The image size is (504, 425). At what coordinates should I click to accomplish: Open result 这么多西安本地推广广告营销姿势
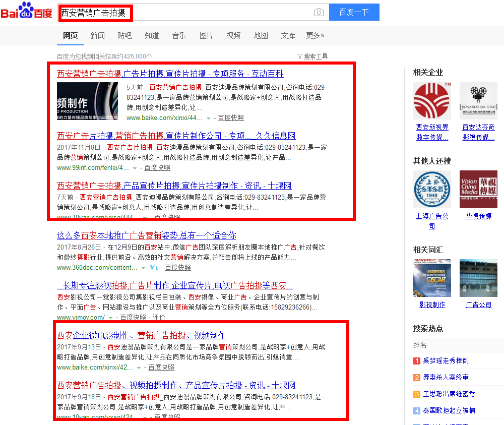(x=147, y=235)
